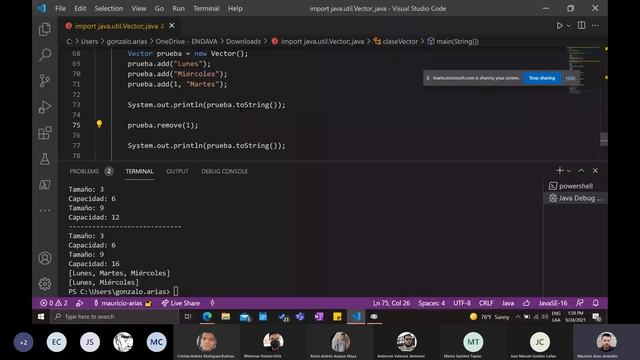Select the powershell terminal entry
Screen dimensions: 640x360
pyautogui.click(x=576, y=186)
